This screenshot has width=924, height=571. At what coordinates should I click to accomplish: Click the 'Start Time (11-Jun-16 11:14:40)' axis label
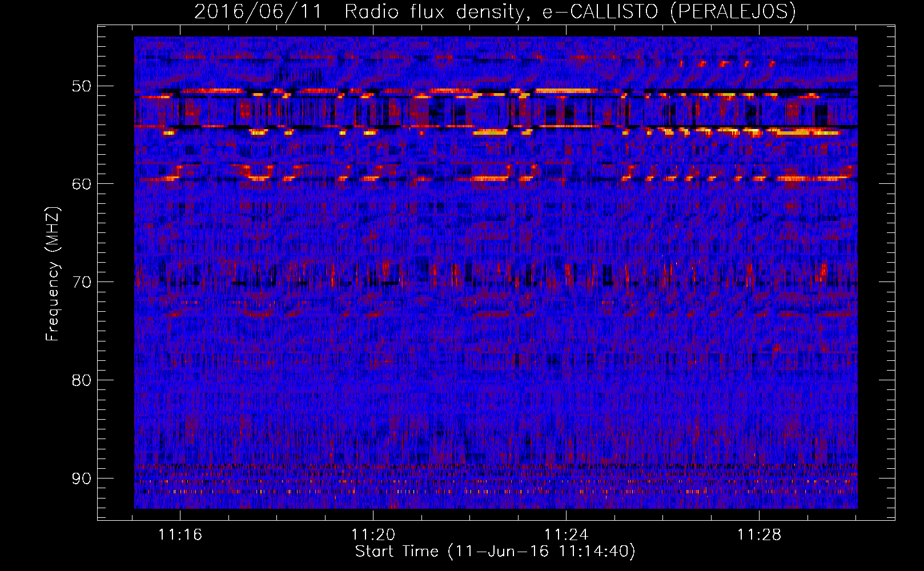coord(495,552)
